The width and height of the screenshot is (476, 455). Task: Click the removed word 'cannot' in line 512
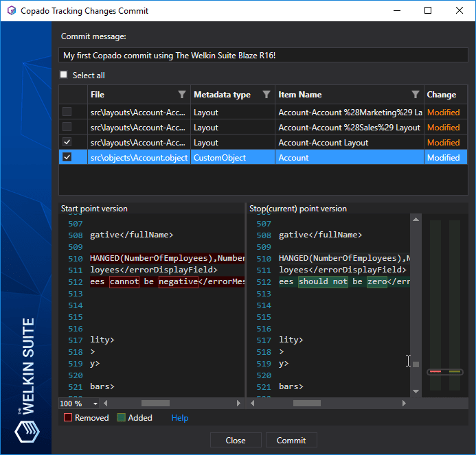[124, 282]
